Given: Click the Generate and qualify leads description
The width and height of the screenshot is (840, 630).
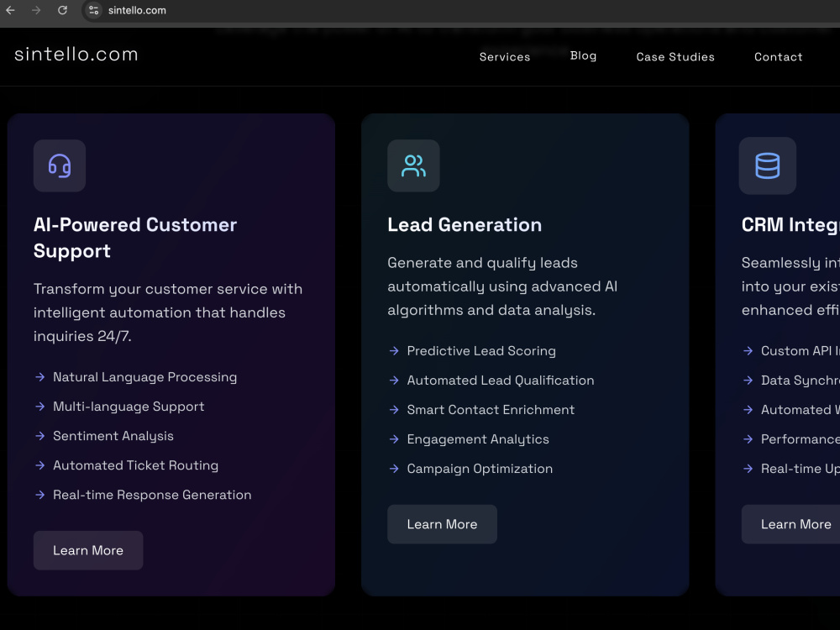Looking at the screenshot, I should (x=502, y=286).
